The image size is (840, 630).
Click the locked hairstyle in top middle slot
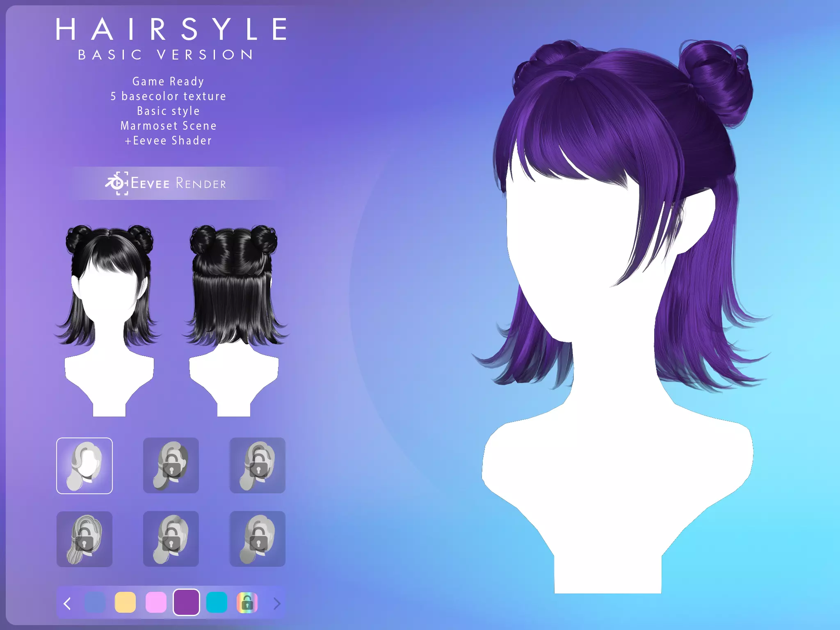pyautogui.click(x=171, y=465)
